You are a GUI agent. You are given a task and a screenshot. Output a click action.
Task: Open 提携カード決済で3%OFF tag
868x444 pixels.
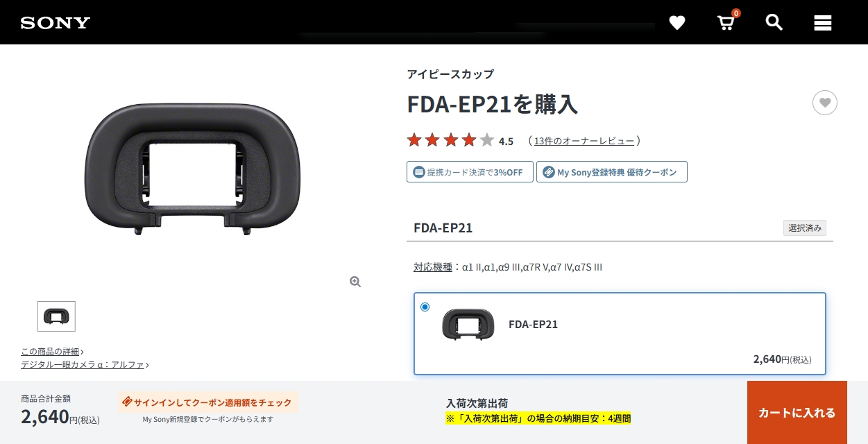(x=470, y=172)
